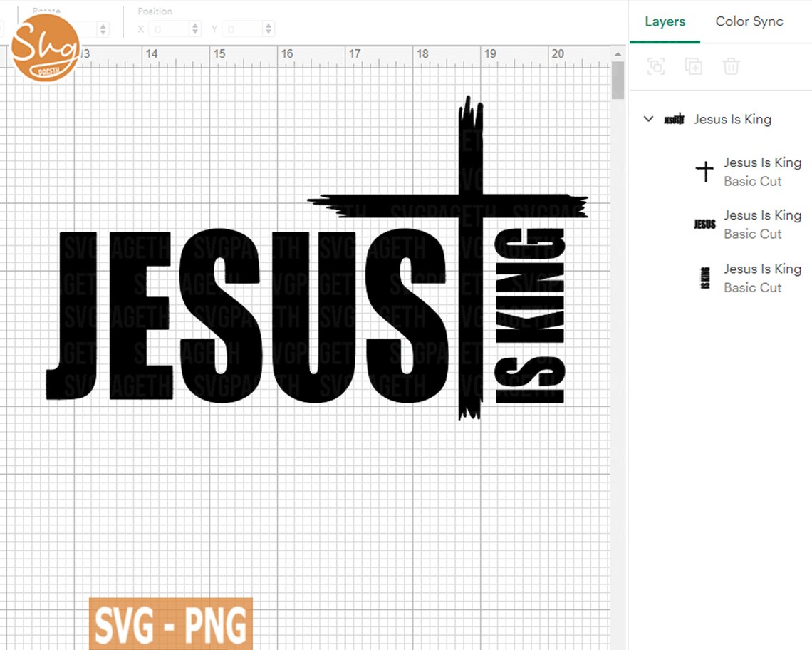Open Basic Cut linetype for the cross layer

[752, 181]
